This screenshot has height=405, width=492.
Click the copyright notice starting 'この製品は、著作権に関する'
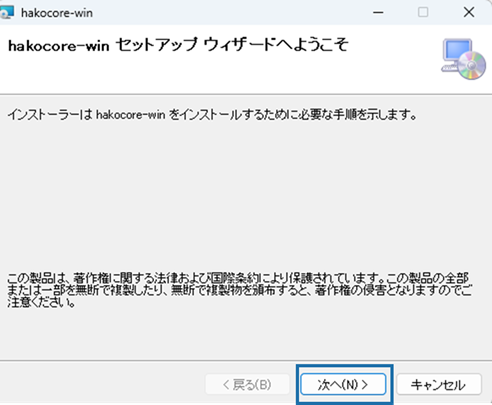click(x=239, y=290)
